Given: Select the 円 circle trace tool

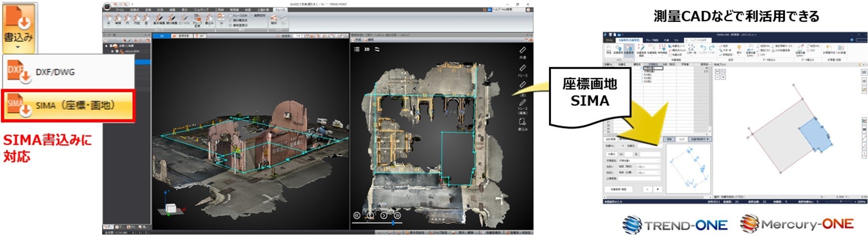Looking at the screenshot, I should [127, 20].
